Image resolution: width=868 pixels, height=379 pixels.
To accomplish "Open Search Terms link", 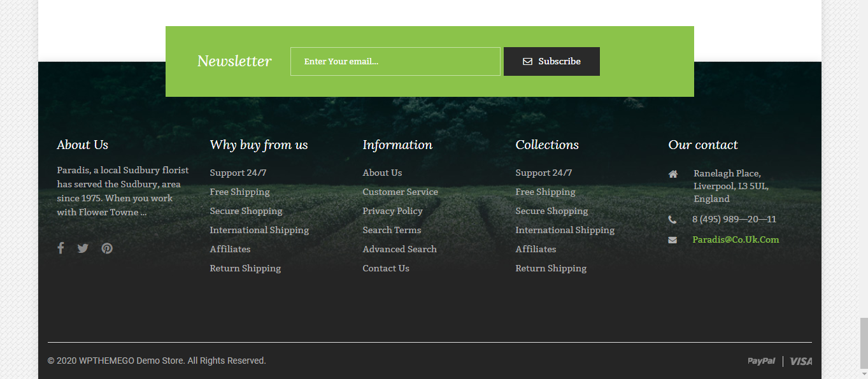I will coord(392,230).
